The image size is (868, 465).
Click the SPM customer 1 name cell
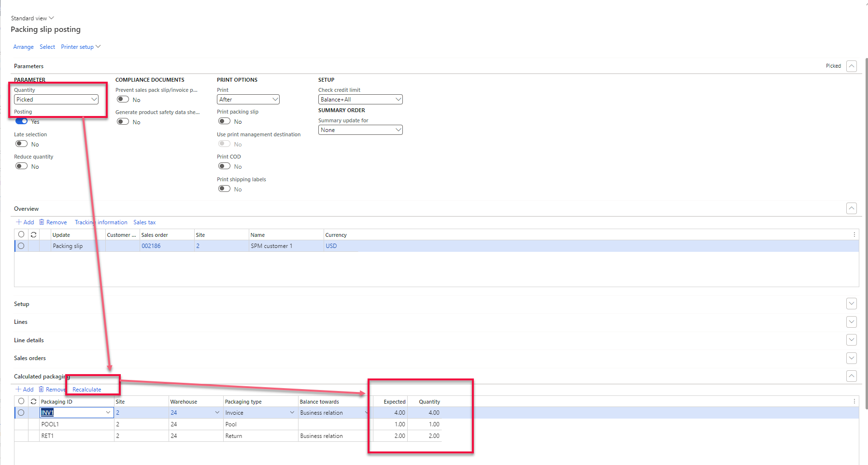click(286, 246)
